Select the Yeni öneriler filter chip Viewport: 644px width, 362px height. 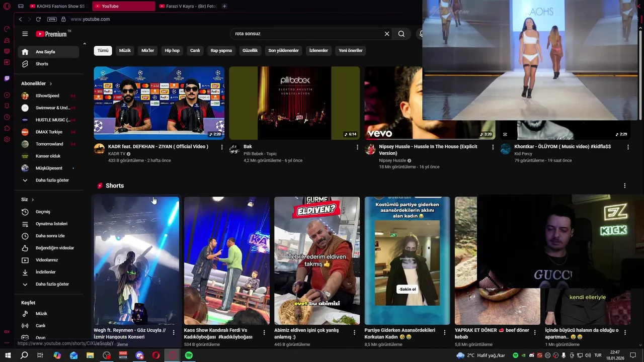click(x=351, y=50)
